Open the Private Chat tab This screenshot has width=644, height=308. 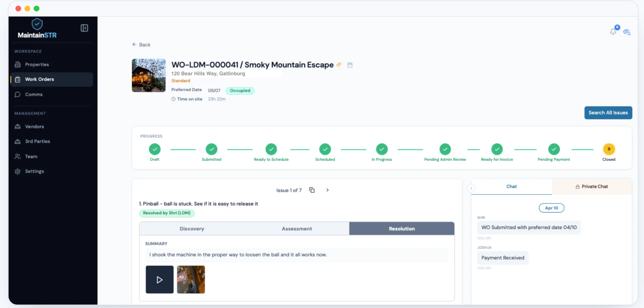[x=592, y=186]
